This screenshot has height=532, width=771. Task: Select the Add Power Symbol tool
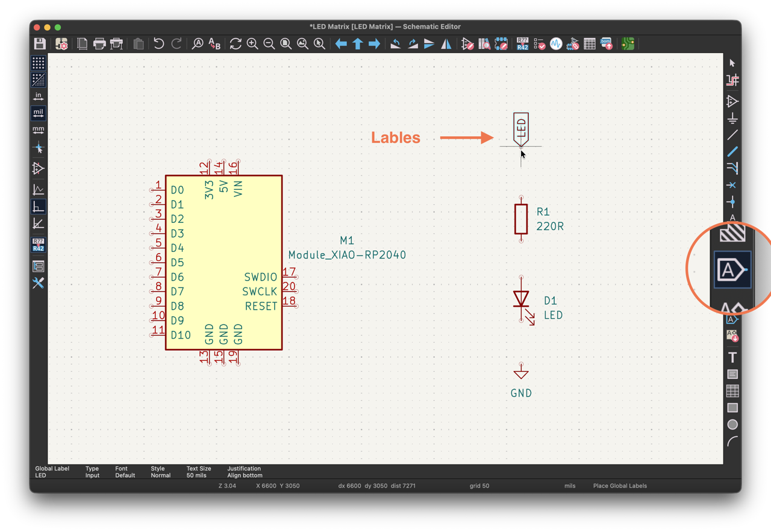732,117
